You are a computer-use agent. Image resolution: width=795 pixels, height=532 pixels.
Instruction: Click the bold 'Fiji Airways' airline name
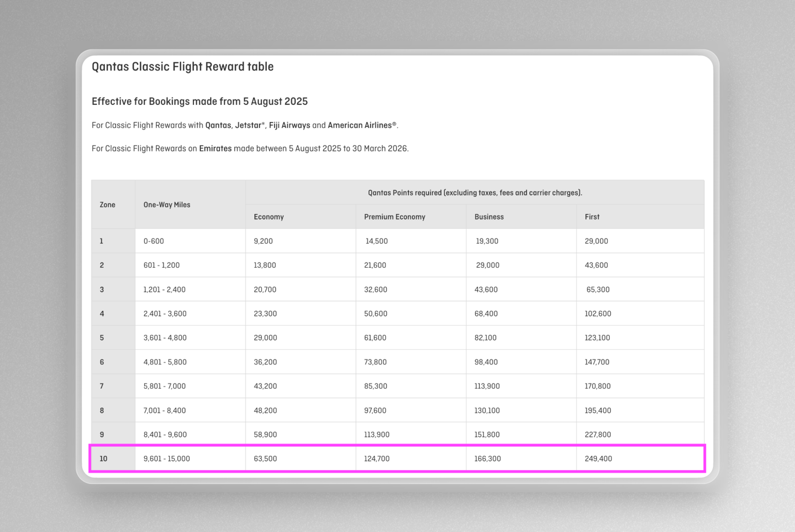pyautogui.click(x=290, y=125)
